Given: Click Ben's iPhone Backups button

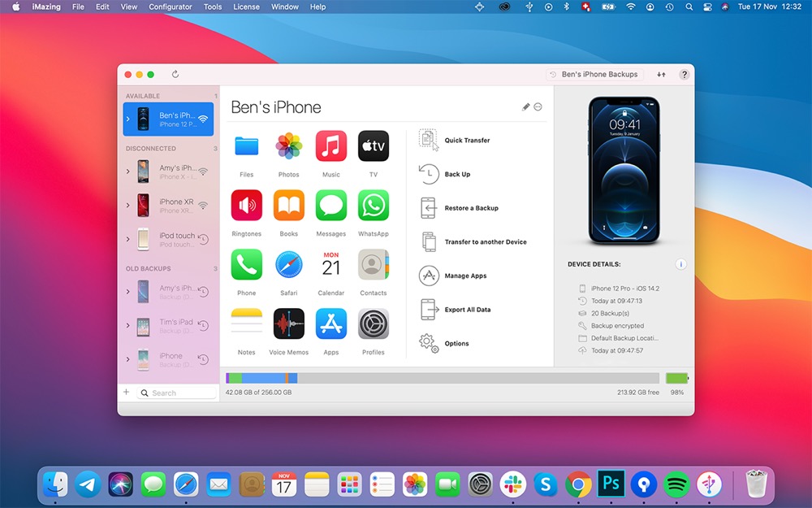Looking at the screenshot, I should [x=594, y=75].
